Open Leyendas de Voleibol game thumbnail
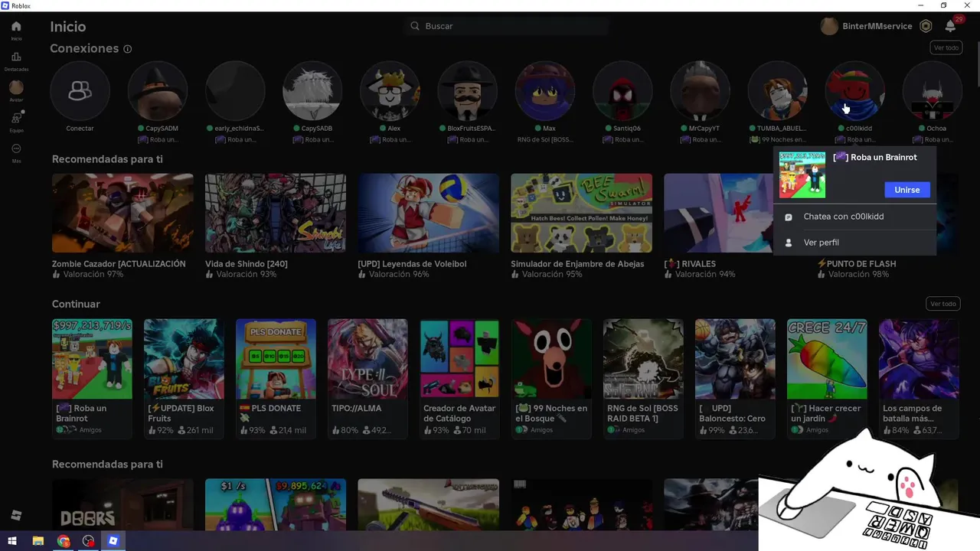Screen dimensions: 980x551 coord(429,213)
